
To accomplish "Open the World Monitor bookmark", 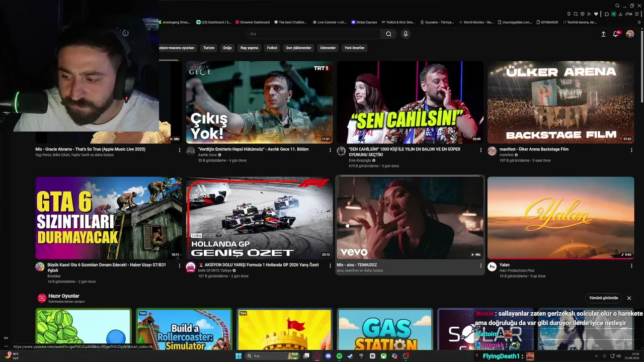I will (x=476, y=22).
